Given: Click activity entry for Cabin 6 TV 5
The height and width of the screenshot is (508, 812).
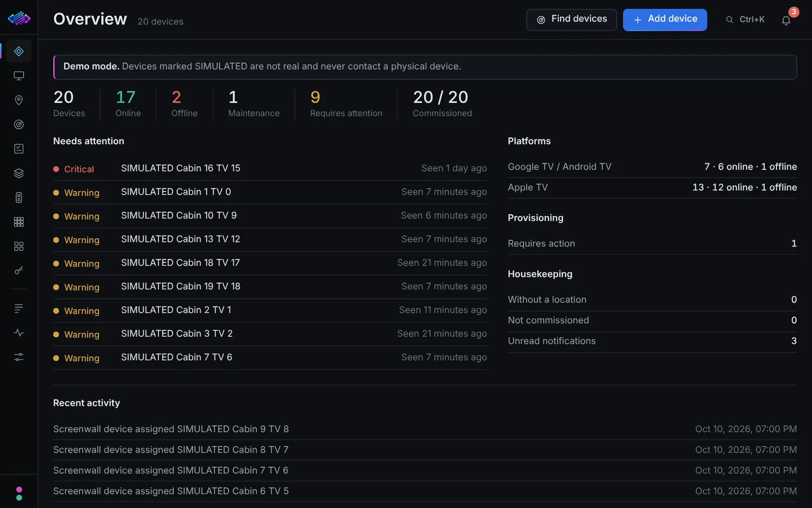Looking at the screenshot, I should click(425, 491).
